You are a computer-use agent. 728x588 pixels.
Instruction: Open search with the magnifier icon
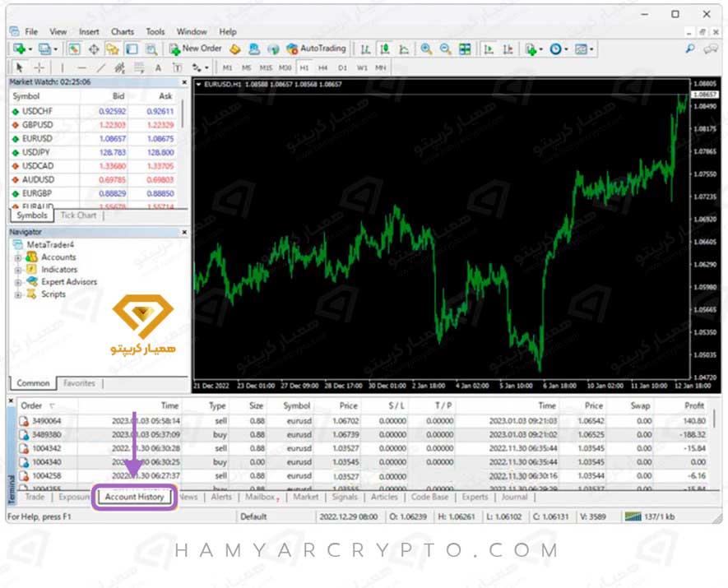(x=690, y=49)
